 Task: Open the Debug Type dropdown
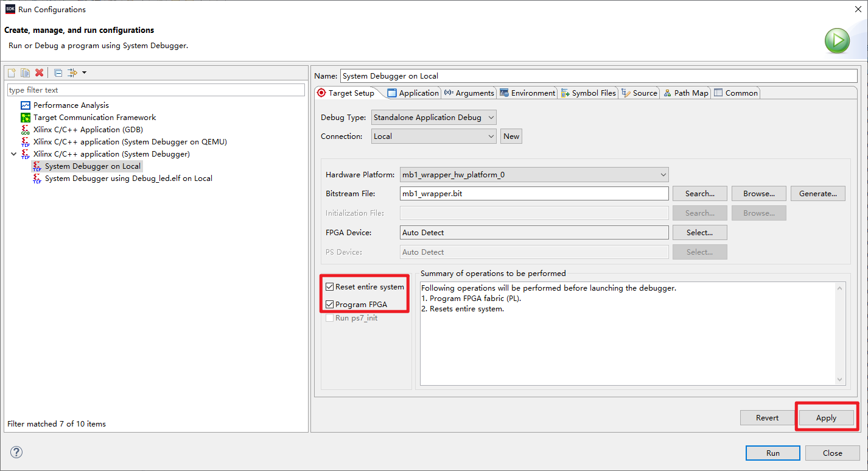tap(434, 118)
